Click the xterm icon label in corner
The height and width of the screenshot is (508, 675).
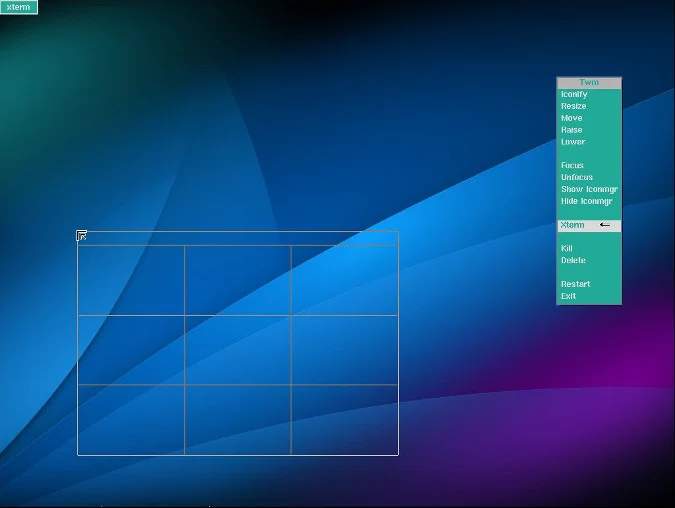[19, 7]
